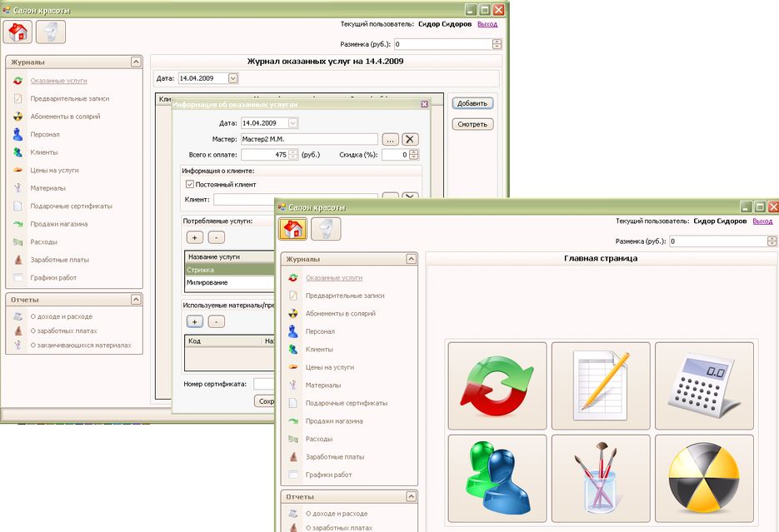Open О заработных платах report in back window
Image resolution: width=779 pixels, height=532 pixels.
coord(63,331)
